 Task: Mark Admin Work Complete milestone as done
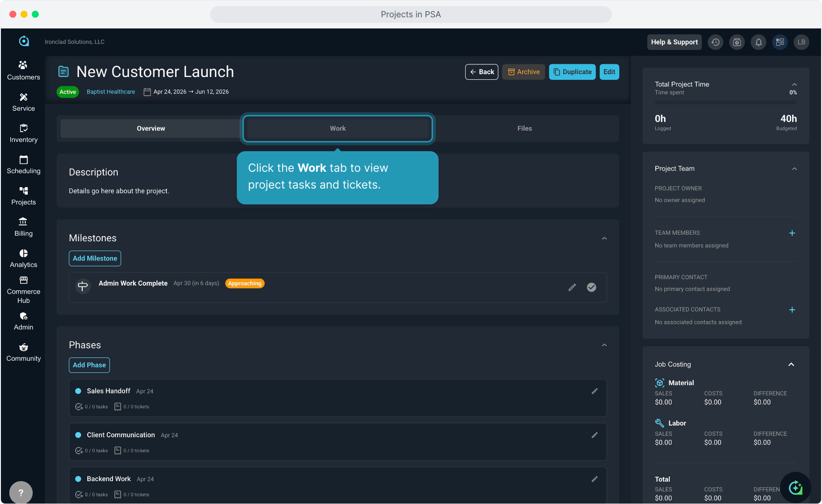tap(591, 287)
